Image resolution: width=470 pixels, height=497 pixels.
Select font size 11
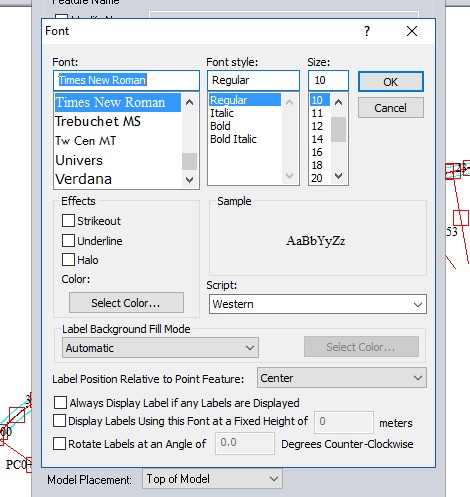pyautogui.click(x=320, y=113)
